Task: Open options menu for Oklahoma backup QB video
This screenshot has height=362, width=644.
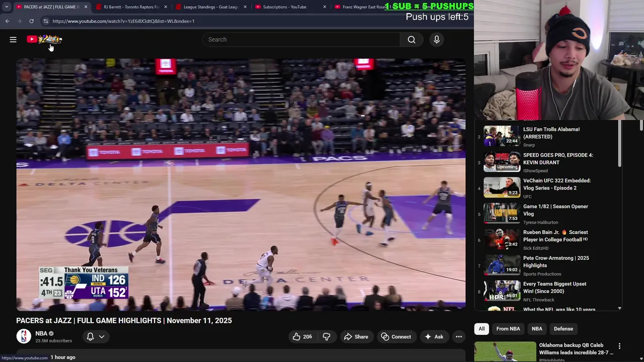Action: pyautogui.click(x=619, y=346)
